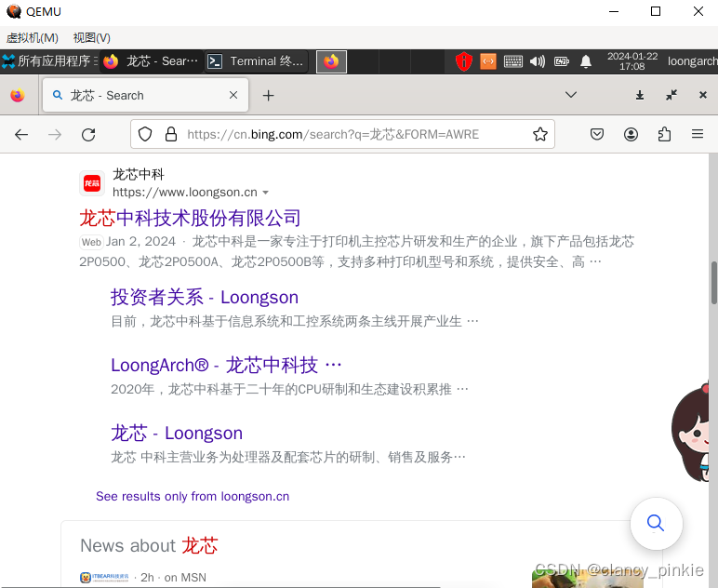This screenshot has height=588, width=718.
Task: Open 龙芯中科技术股份有限公司 result link
Action: (x=190, y=218)
